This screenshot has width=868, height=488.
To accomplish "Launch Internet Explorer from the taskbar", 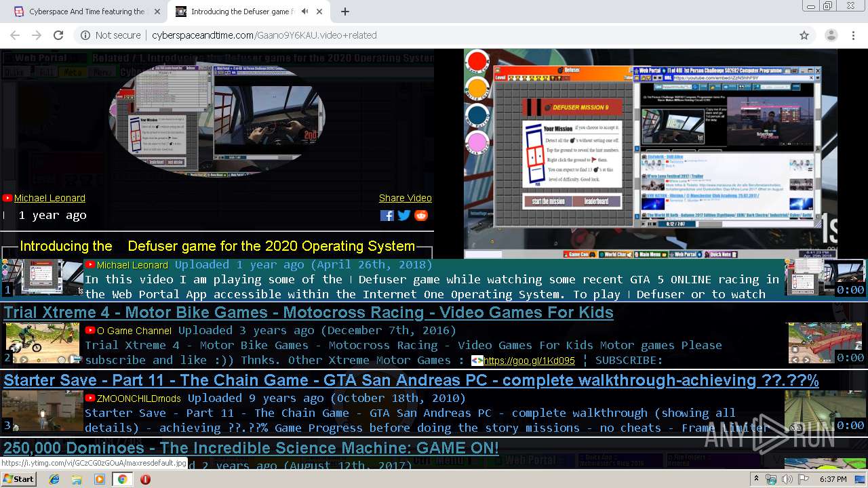I will (x=54, y=479).
